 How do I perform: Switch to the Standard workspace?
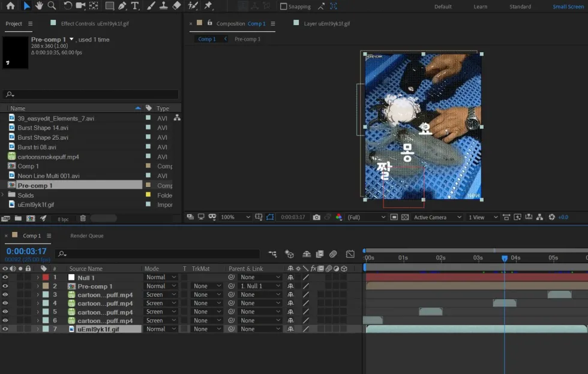point(520,7)
